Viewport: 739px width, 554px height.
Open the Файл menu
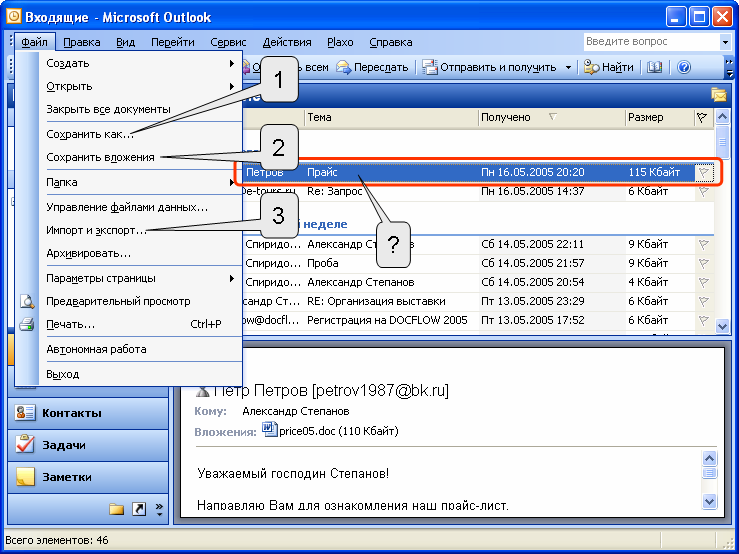pyautogui.click(x=34, y=42)
